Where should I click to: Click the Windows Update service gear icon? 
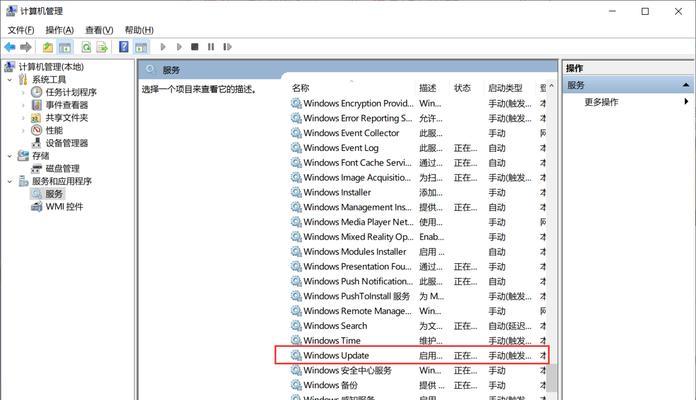point(296,355)
